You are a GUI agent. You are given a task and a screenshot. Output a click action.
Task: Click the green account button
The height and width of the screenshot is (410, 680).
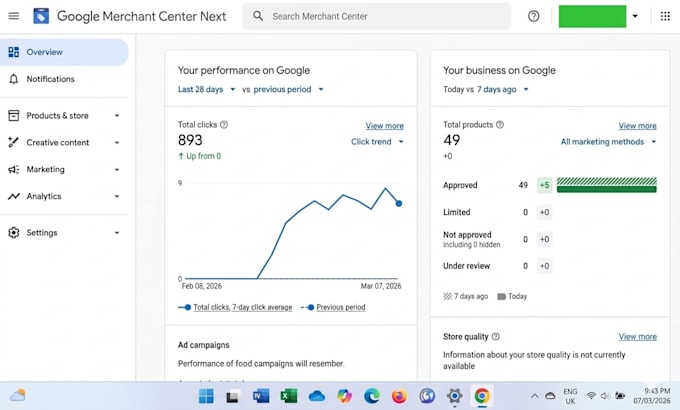(592, 16)
